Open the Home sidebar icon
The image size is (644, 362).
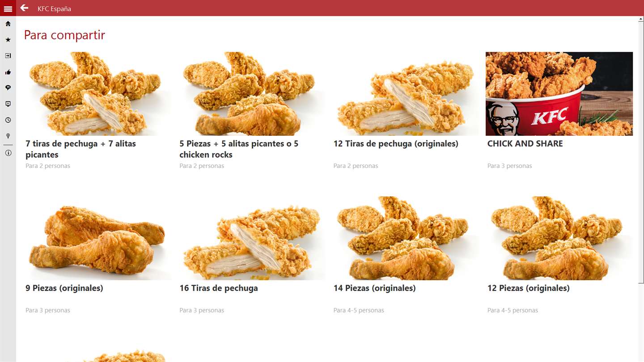tap(8, 24)
